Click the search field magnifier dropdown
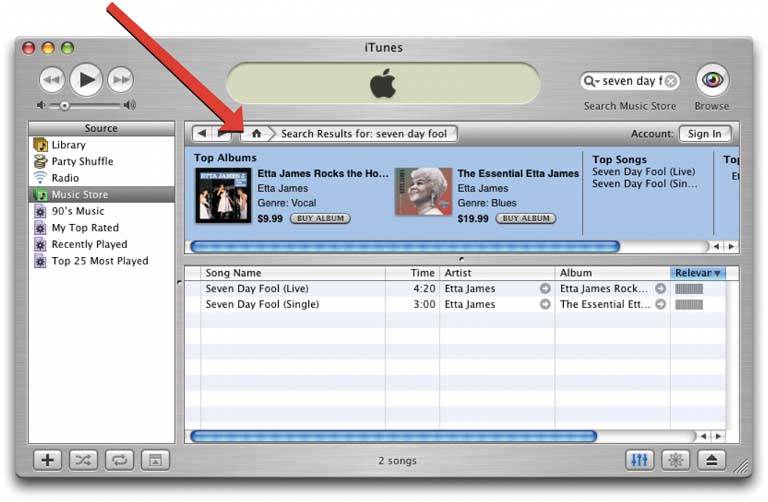The width and height of the screenshot is (768, 502). coord(592,81)
